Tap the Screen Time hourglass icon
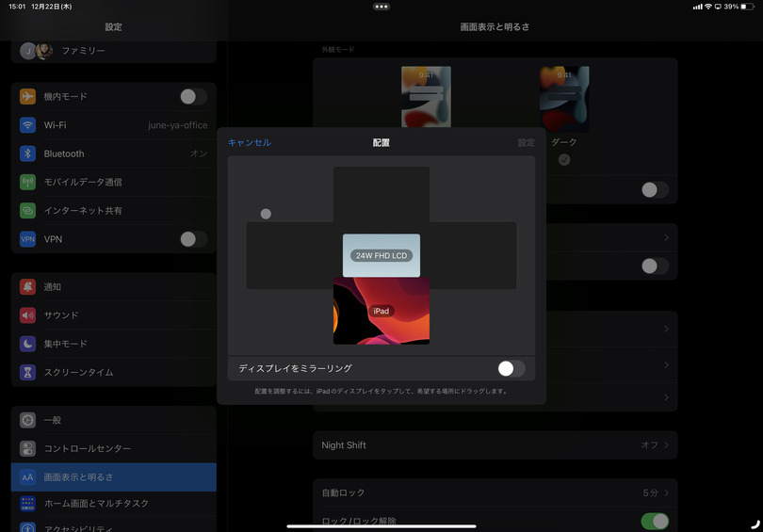763x532 pixels. [27, 373]
